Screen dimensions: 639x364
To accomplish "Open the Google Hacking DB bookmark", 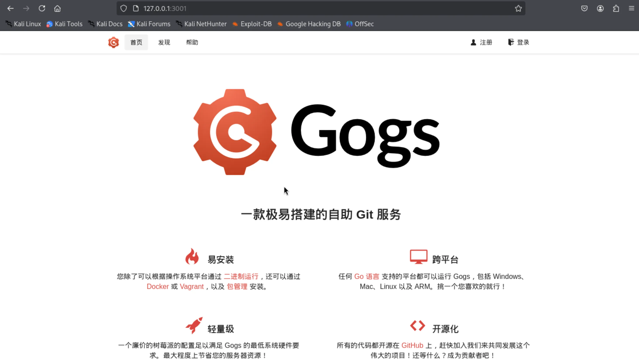I will (x=309, y=24).
